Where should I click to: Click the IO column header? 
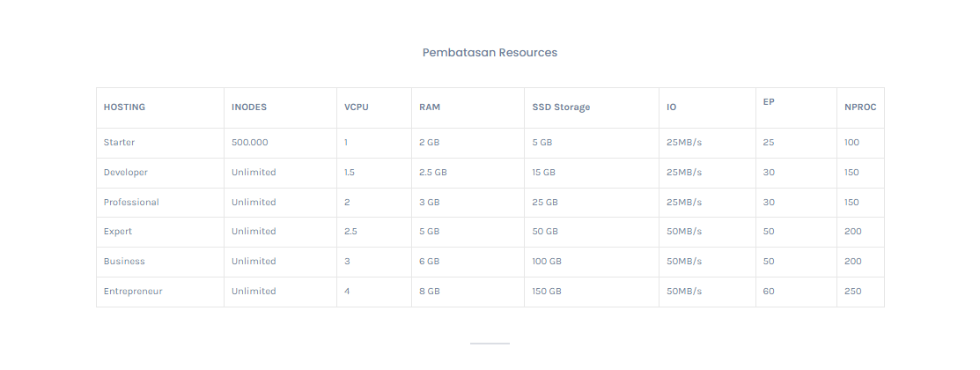[x=672, y=107]
